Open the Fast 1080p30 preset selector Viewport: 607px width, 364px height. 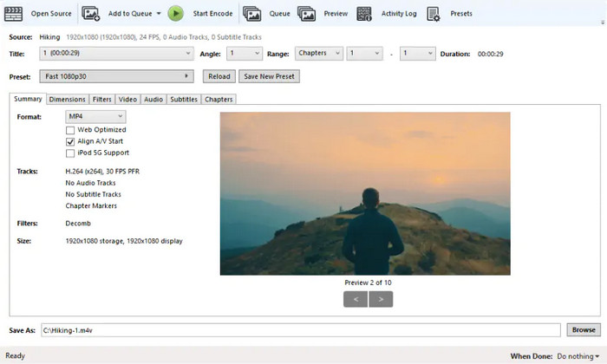pos(117,76)
